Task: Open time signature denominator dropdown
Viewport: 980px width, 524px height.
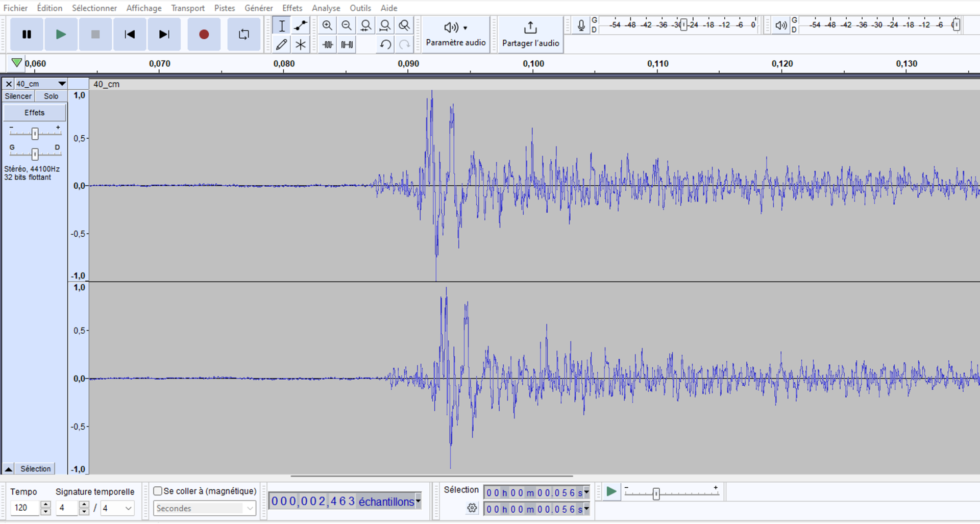Action: tap(128, 508)
